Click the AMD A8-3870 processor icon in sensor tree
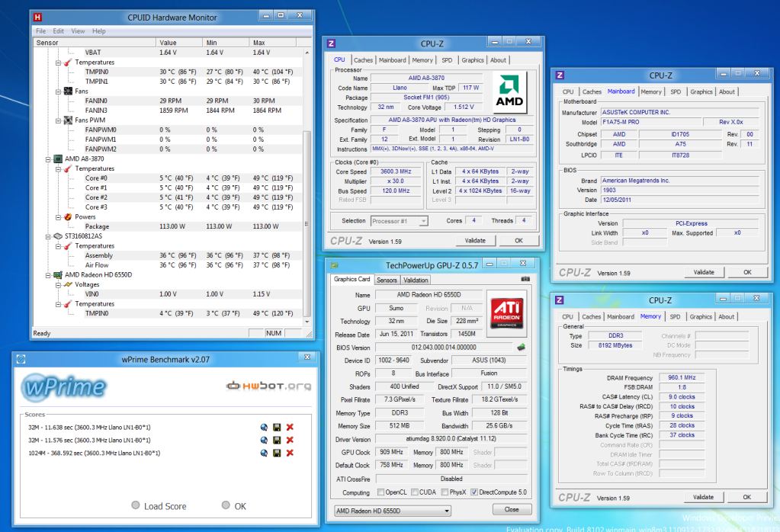The image size is (780, 532). coord(58,159)
